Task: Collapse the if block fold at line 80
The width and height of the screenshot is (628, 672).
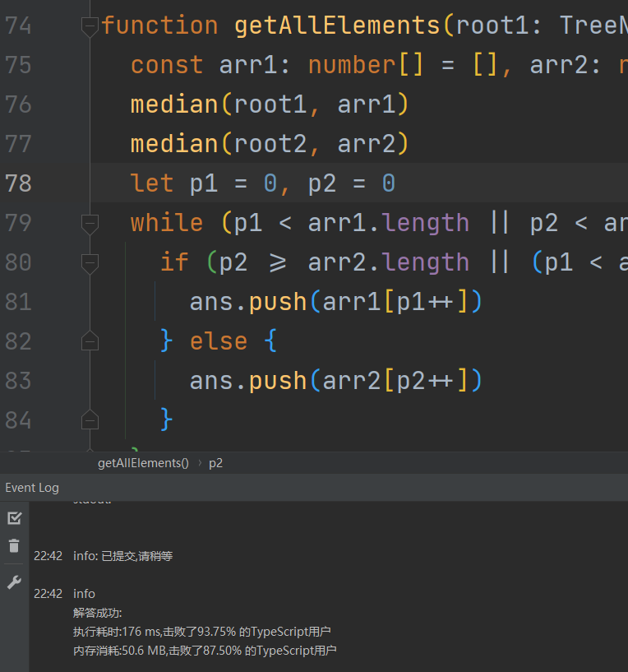Action: 90,263
